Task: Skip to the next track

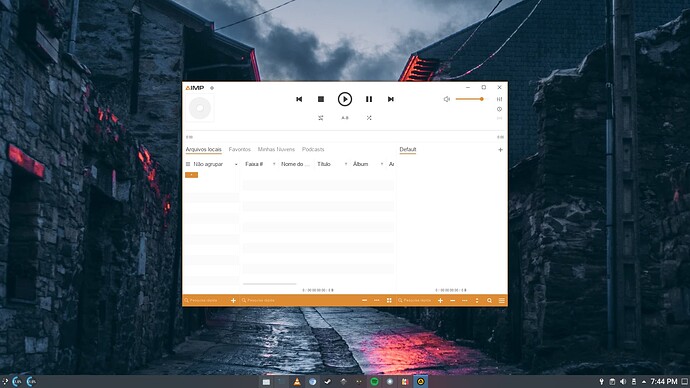Action: point(390,99)
